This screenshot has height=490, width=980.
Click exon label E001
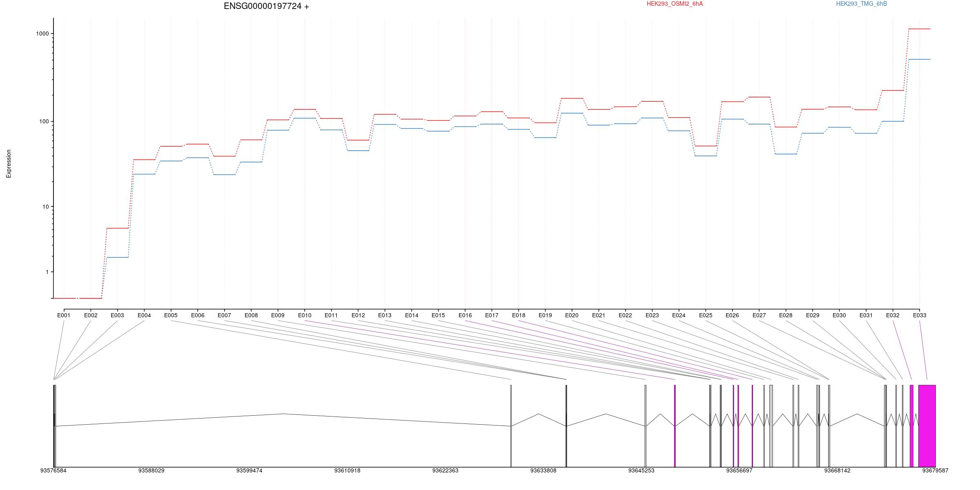(64, 315)
